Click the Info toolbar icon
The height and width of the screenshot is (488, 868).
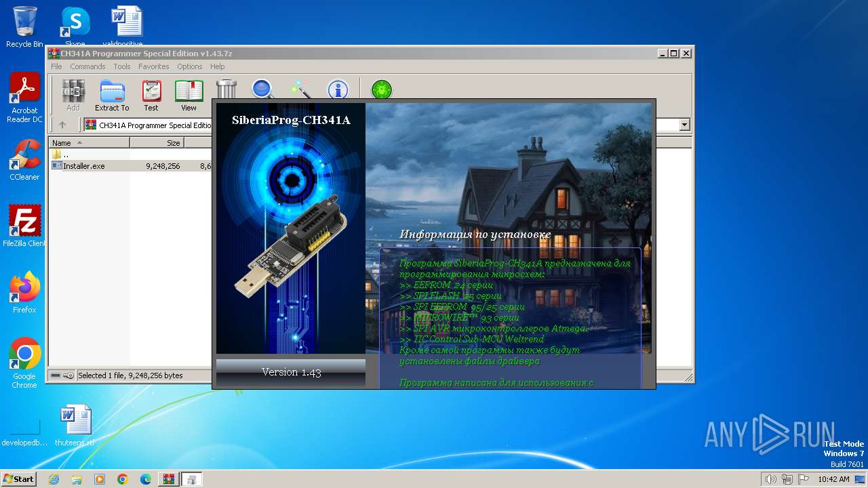(338, 89)
